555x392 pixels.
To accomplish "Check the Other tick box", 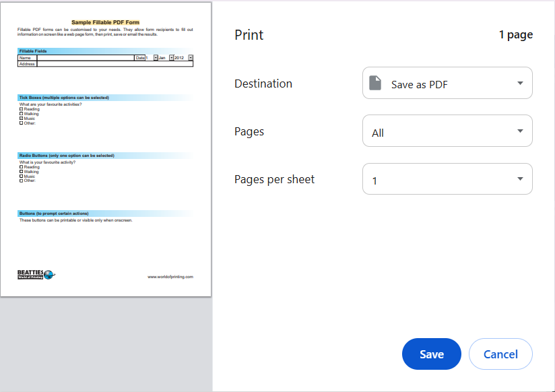I will pyautogui.click(x=21, y=123).
